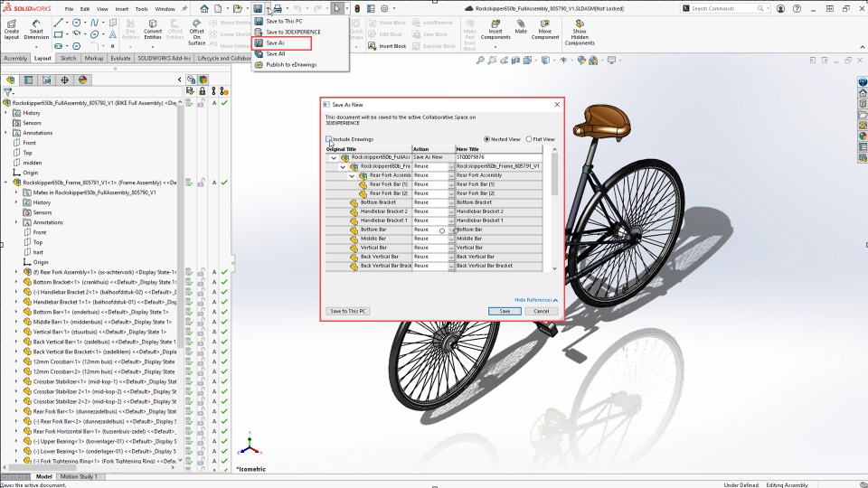The height and width of the screenshot is (488, 868).
Task: Enable the Include Drawings checkbox
Action: pyautogui.click(x=329, y=139)
